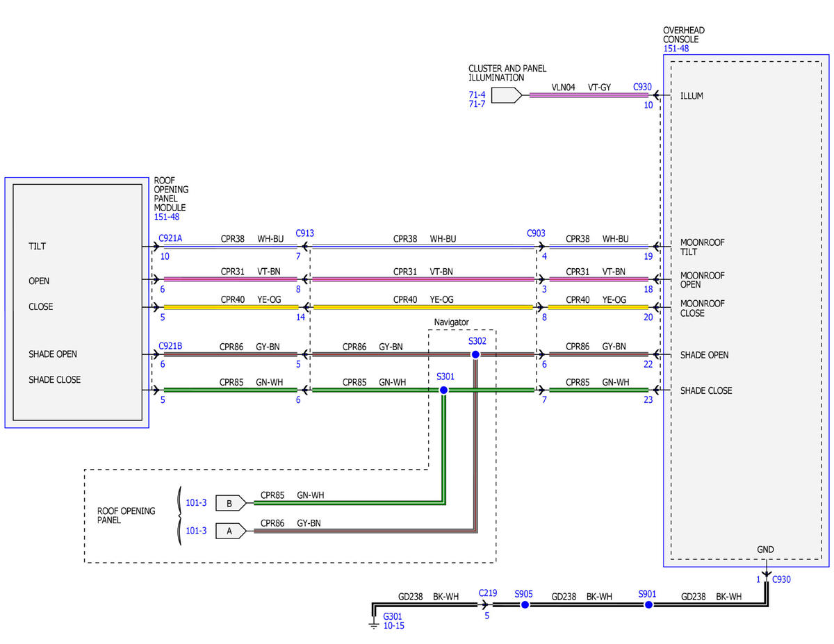
Task: Open the 151-48 reference under Overhead Console
Action: 675,49
